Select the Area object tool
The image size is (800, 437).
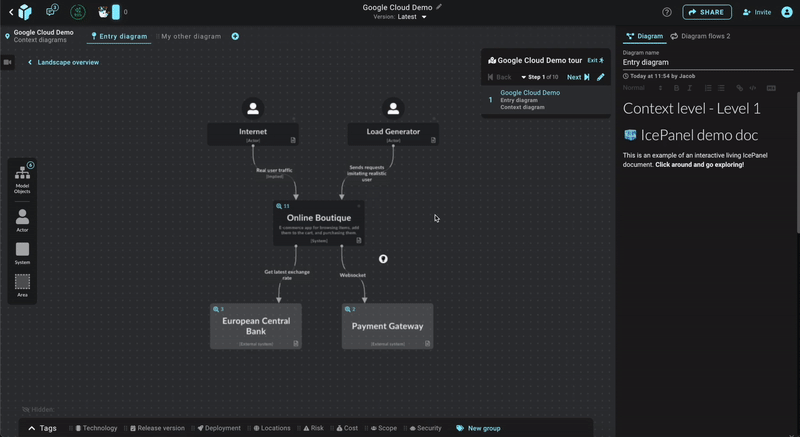(22, 286)
